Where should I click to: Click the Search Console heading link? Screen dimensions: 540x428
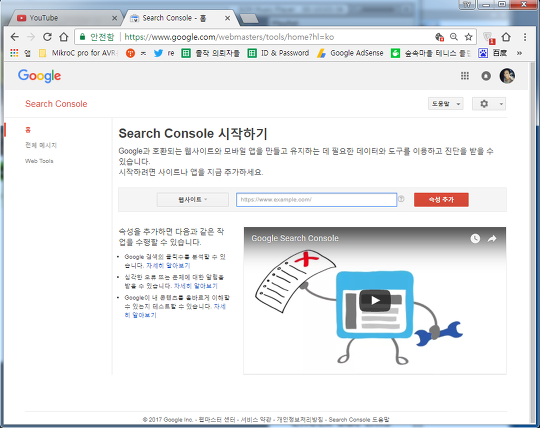[x=56, y=104]
